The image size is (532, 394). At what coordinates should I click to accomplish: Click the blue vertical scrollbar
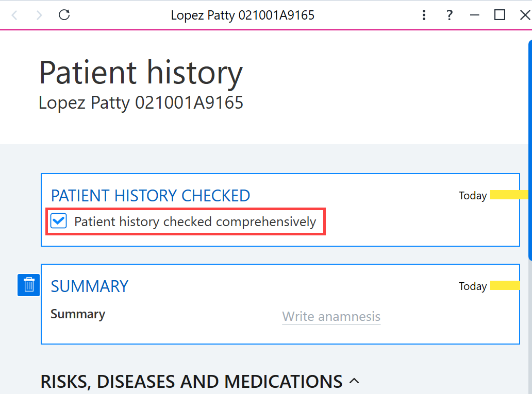pyautogui.click(x=530, y=150)
